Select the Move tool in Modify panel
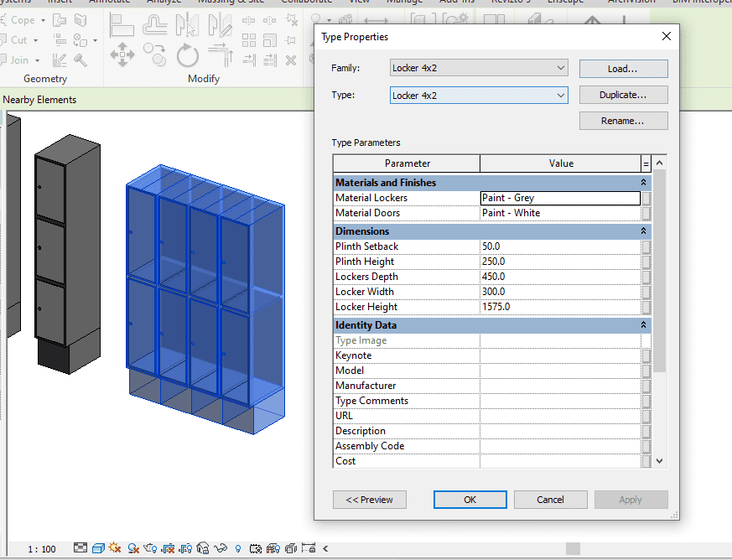The width and height of the screenshot is (732, 560). 122,55
